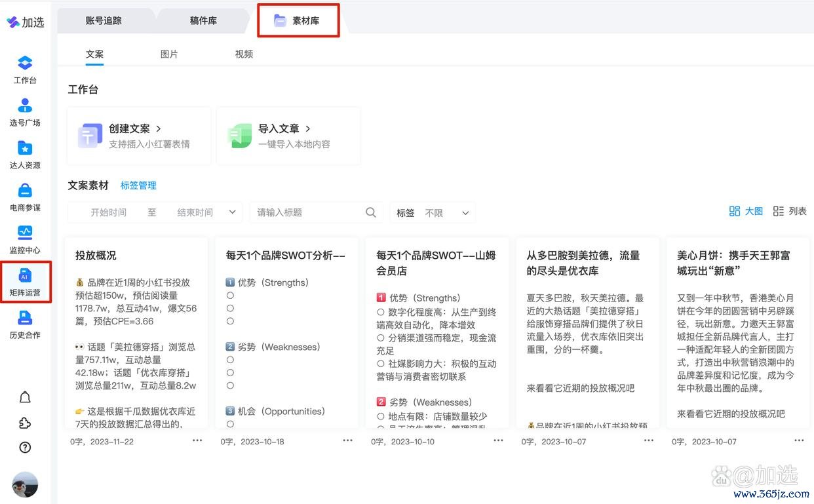Click the 工作台 section heading
Image resolution: width=814 pixels, height=504 pixels.
pyautogui.click(x=83, y=90)
